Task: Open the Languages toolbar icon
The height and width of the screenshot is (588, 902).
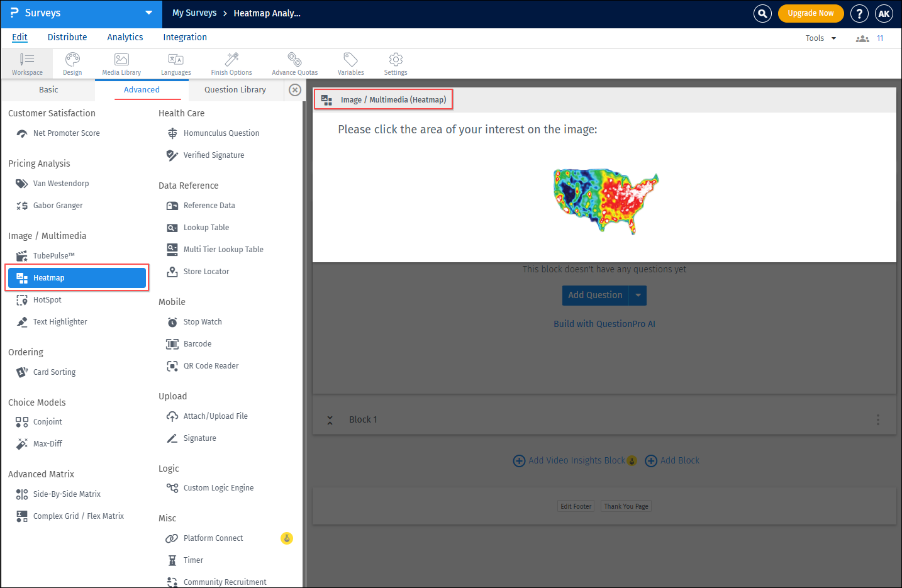Action: click(175, 64)
